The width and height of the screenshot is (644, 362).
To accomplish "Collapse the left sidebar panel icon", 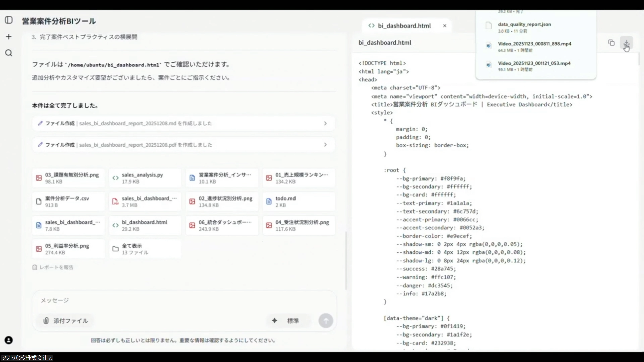I will (x=9, y=20).
